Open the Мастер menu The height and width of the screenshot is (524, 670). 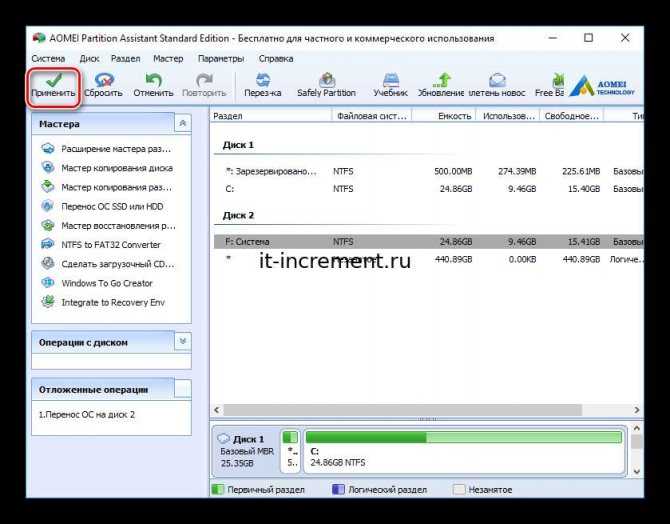[x=168, y=59]
